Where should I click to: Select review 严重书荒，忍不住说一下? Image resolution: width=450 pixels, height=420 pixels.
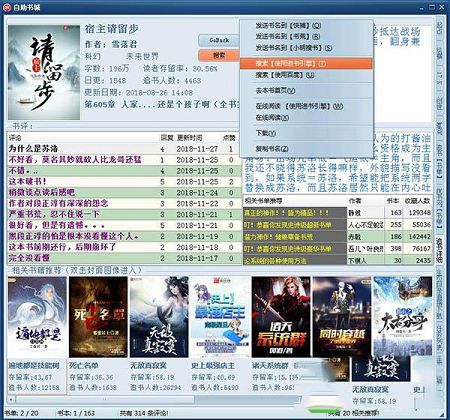pos(124,214)
